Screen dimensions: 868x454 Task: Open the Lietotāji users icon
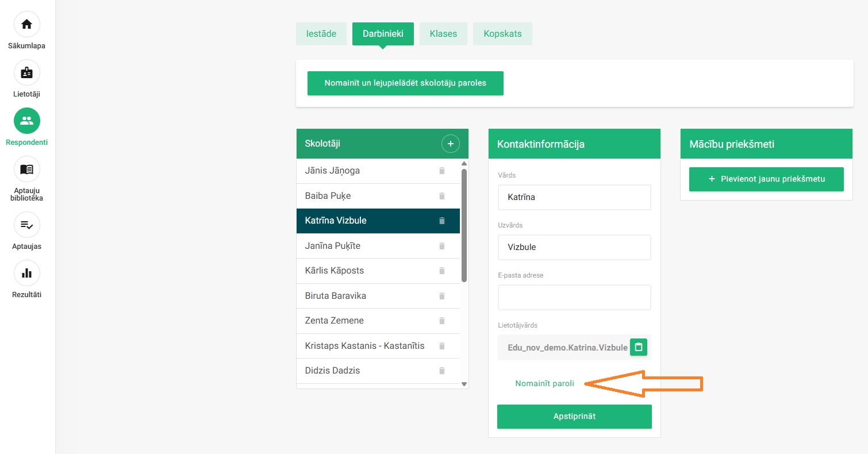pos(26,73)
